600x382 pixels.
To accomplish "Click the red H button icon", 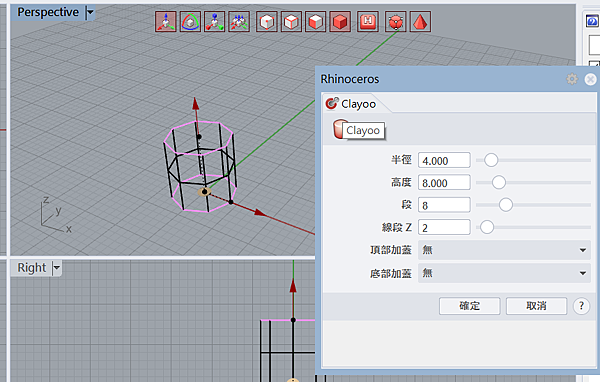I will tap(368, 21).
